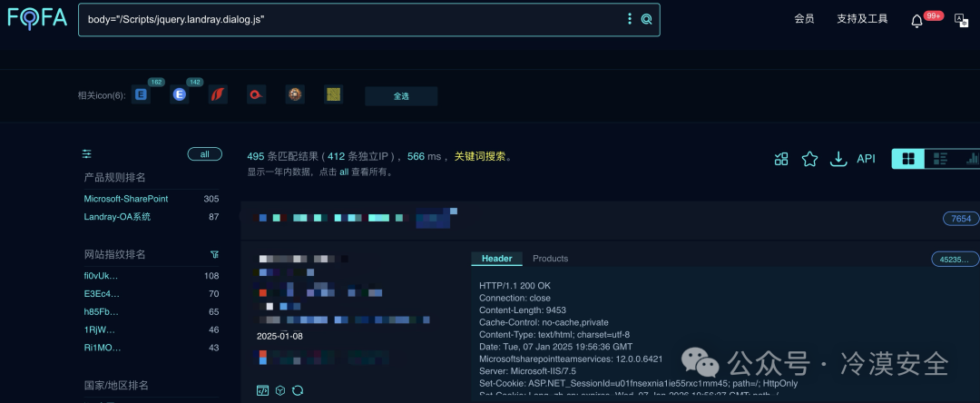Open the notifications bell
980x403 pixels.
[916, 21]
